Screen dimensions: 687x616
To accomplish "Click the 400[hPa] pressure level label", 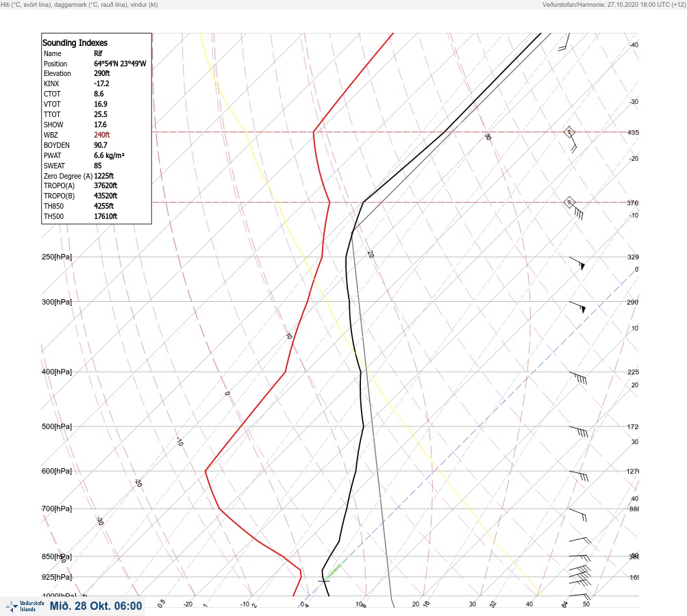I will tap(57, 372).
